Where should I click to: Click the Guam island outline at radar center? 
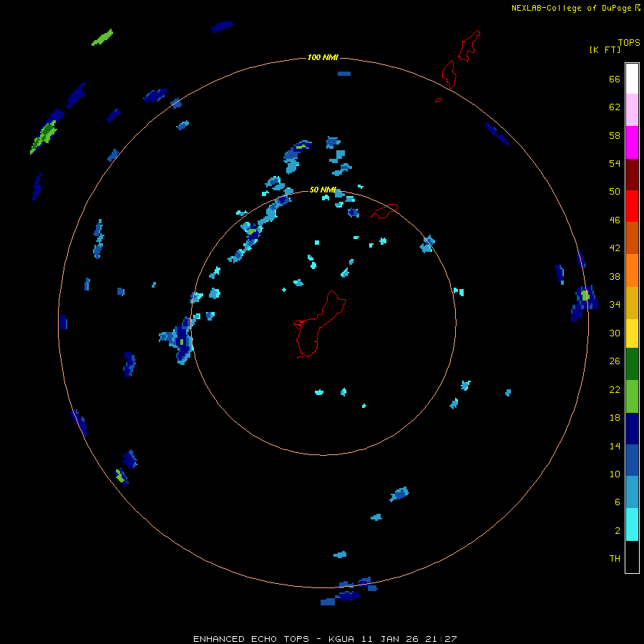(319, 324)
